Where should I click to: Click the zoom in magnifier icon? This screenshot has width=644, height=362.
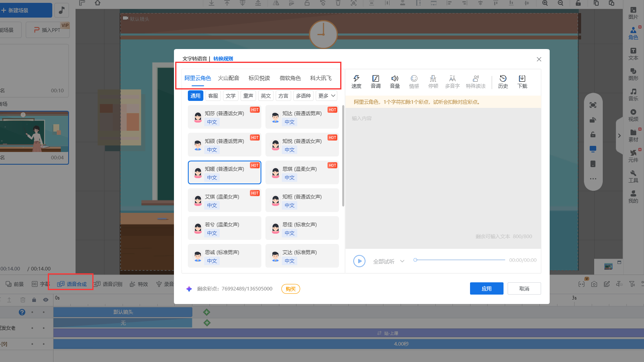coord(545,3)
